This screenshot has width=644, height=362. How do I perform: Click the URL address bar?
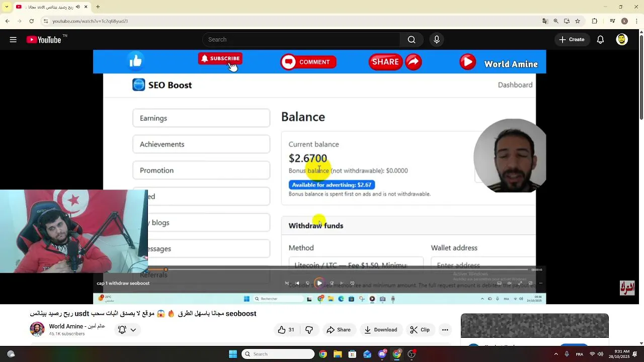click(292, 21)
